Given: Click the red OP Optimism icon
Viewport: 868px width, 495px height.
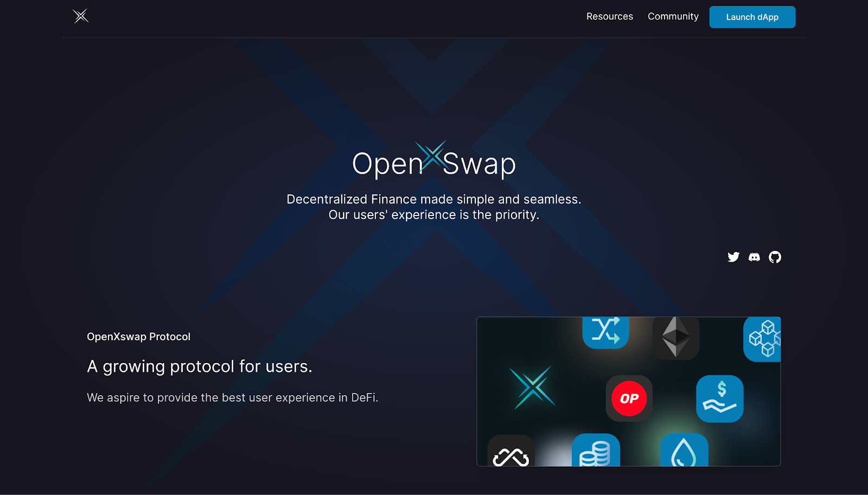Looking at the screenshot, I should [x=629, y=398].
